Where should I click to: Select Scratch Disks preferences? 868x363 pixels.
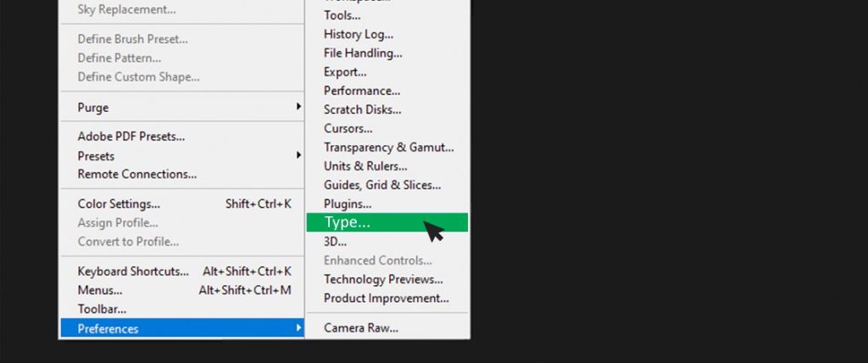(x=362, y=109)
